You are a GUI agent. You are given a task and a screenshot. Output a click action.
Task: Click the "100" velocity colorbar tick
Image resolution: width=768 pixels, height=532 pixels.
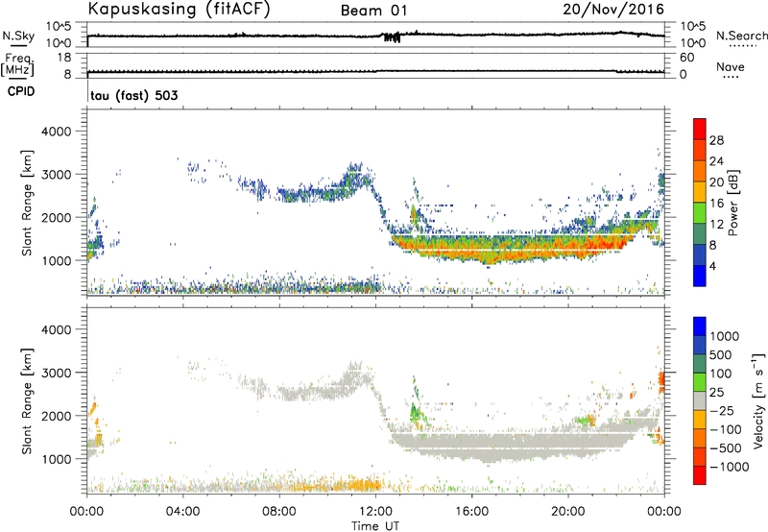(721, 374)
